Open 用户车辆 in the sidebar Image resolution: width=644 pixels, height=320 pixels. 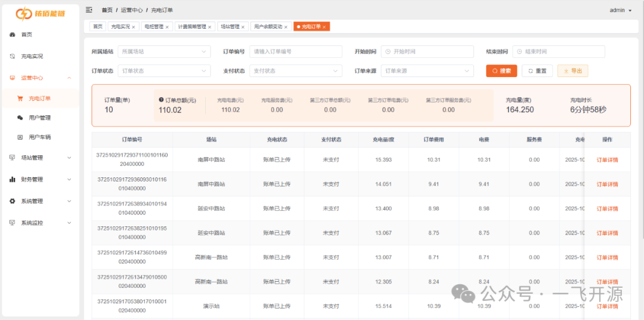click(x=39, y=137)
